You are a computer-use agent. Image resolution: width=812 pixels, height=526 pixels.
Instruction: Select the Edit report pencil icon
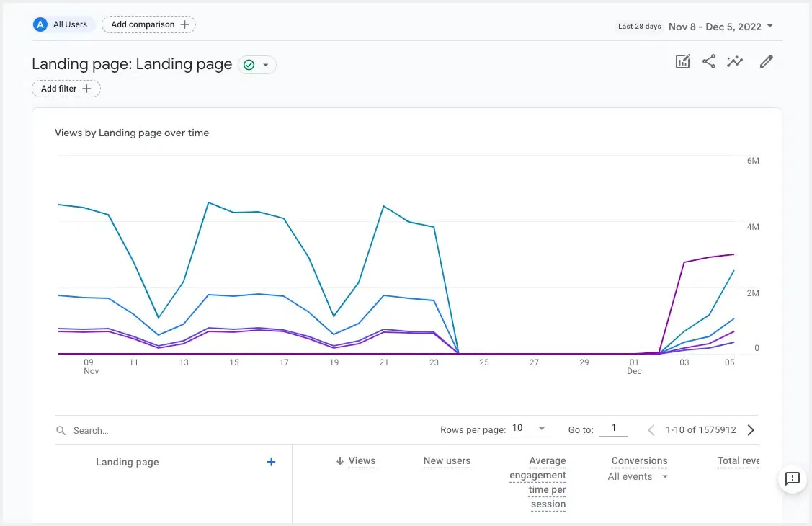[x=766, y=61]
